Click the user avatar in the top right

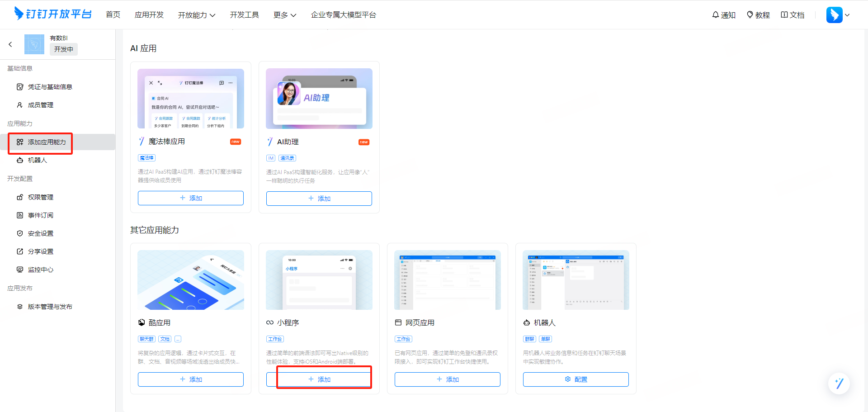[x=834, y=15]
